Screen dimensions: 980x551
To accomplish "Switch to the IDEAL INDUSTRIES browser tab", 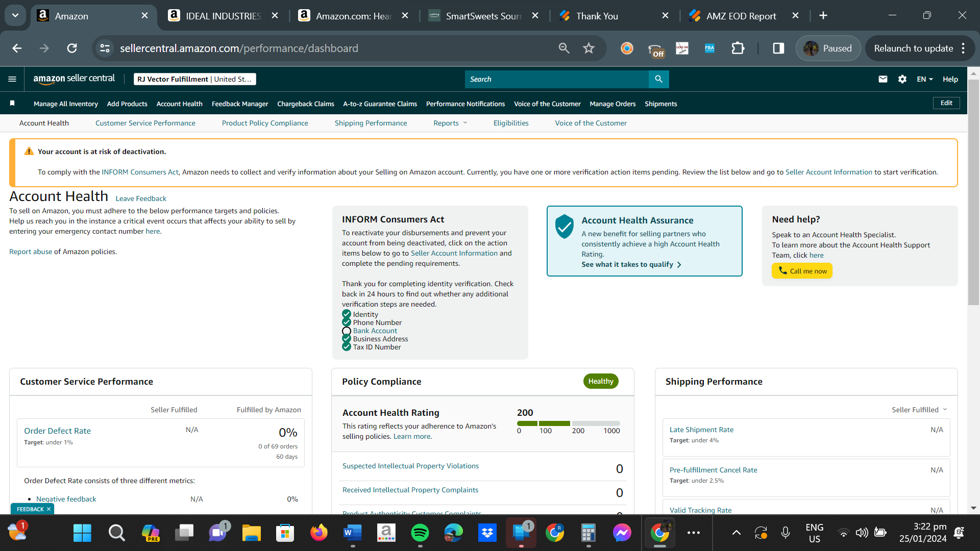I will (x=224, y=16).
